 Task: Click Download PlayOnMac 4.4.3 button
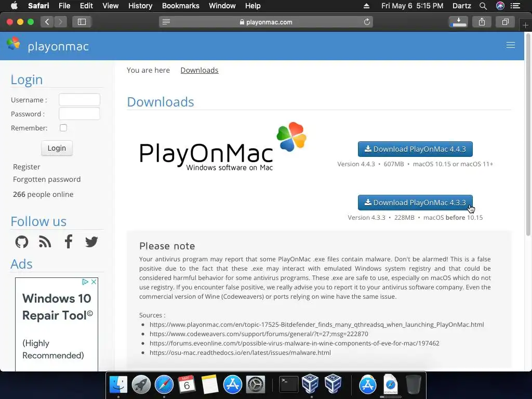point(415,149)
